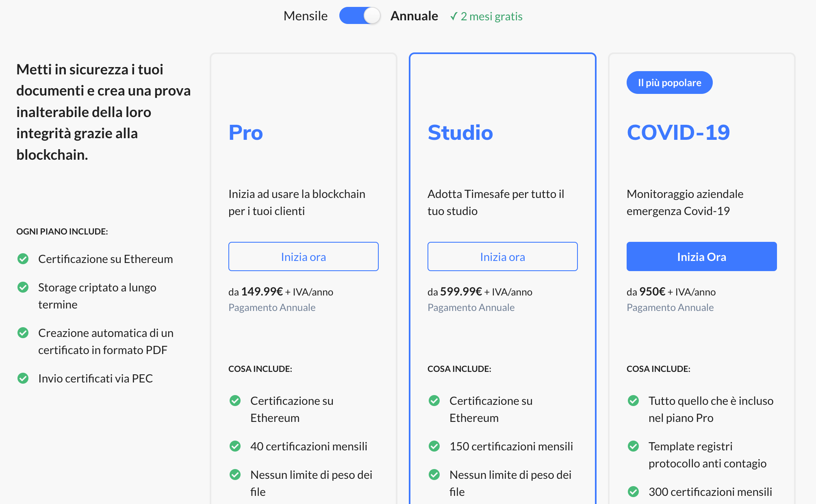
Task: Click the Pro plan title
Action: (x=245, y=133)
